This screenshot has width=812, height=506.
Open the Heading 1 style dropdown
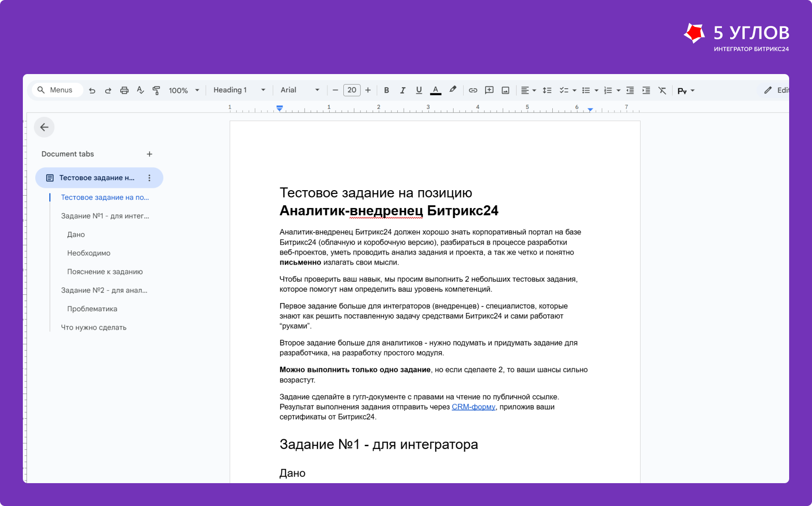coord(239,90)
